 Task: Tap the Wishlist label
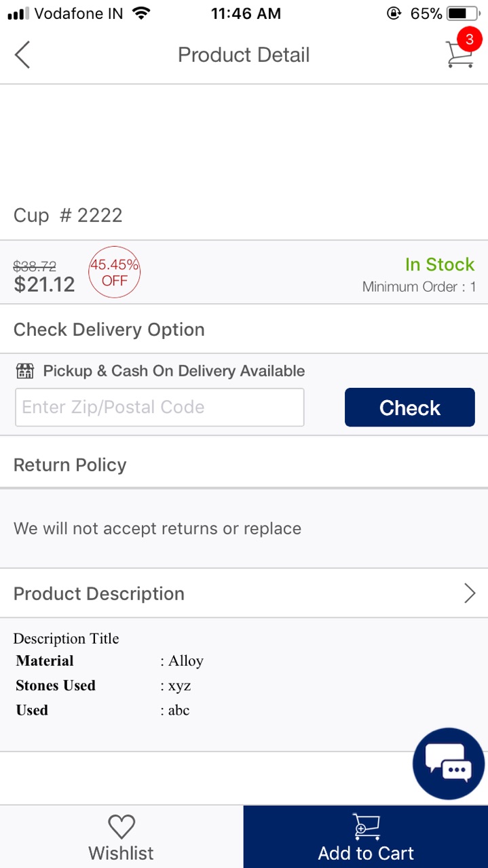tap(121, 853)
